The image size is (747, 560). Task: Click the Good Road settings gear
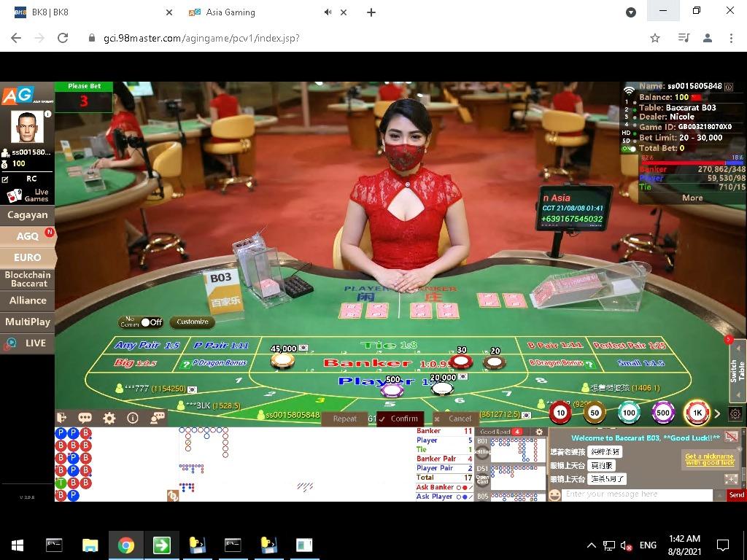pyautogui.click(x=539, y=432)
